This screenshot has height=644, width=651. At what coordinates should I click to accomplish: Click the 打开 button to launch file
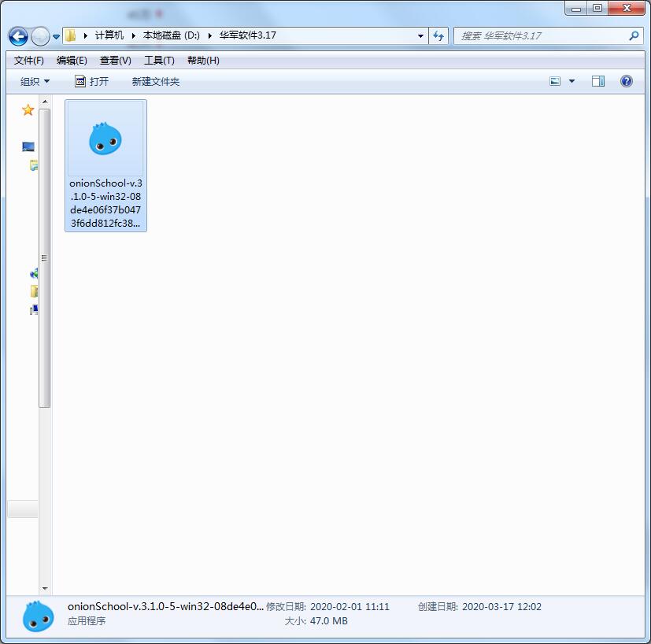coord(93,80)
